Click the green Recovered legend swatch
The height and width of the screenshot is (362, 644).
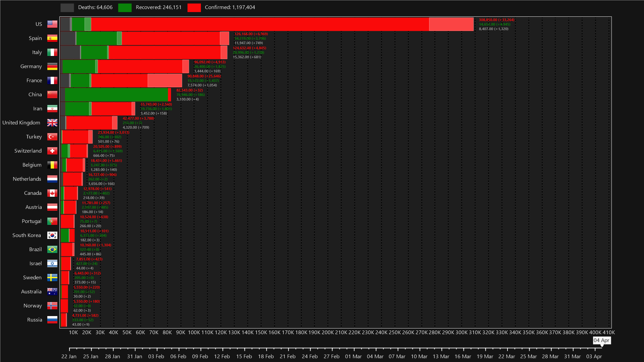(125, 8)
